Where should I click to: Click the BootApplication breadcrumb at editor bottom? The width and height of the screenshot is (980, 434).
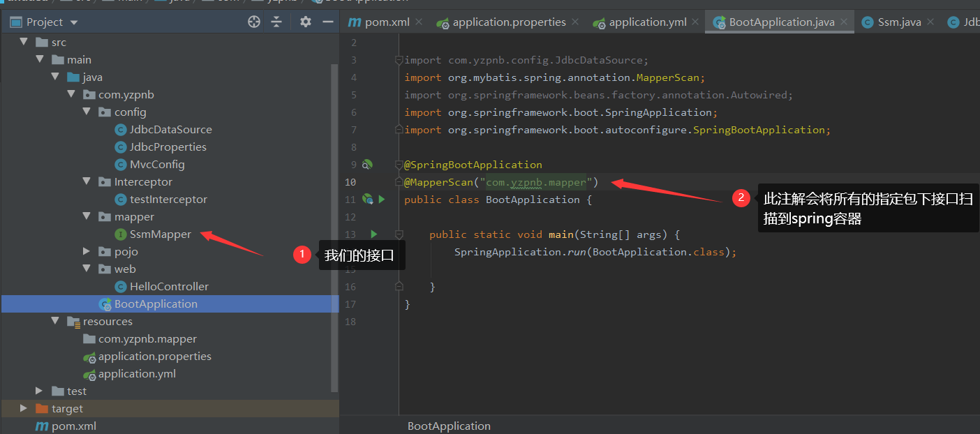coord(449,426)
